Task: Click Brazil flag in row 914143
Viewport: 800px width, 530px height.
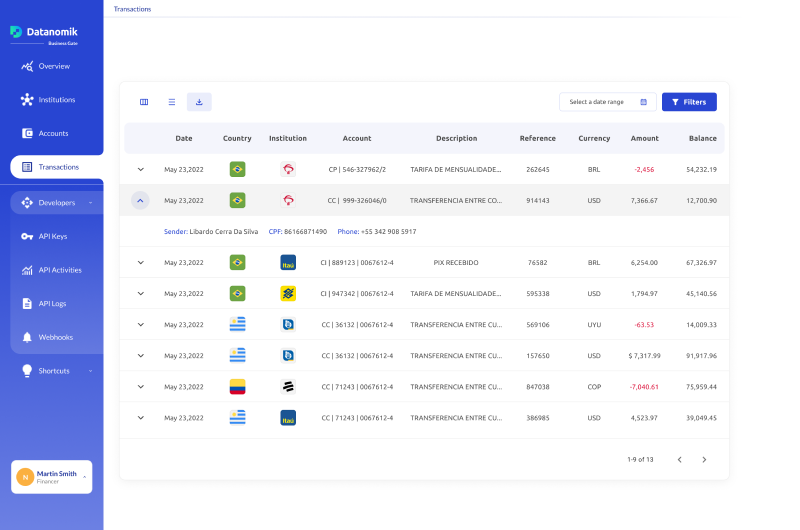Action: (237, 200)
